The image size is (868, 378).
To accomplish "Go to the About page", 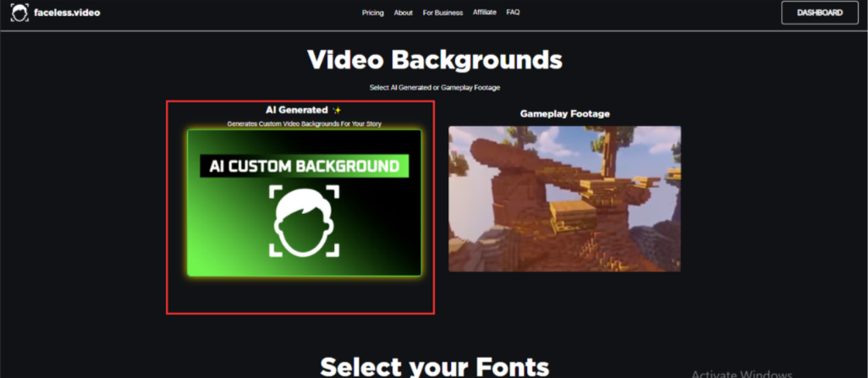I will [x=403, y=13].
